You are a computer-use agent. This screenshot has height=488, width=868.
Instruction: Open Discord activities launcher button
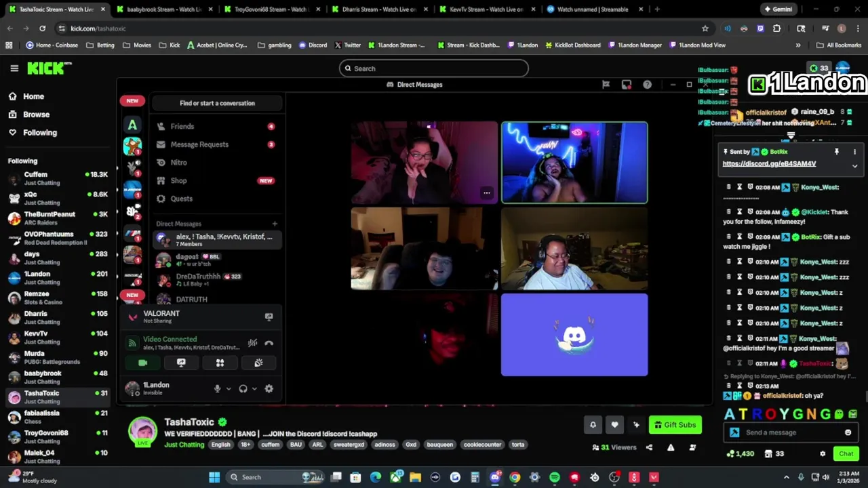pyautogui.click(x=220, y=363)
